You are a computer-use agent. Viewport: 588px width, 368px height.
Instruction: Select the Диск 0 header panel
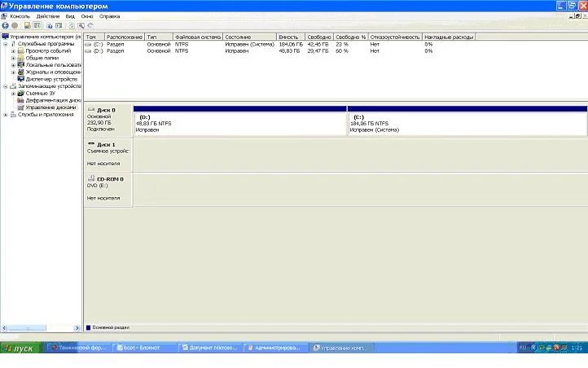click(108, 120)
